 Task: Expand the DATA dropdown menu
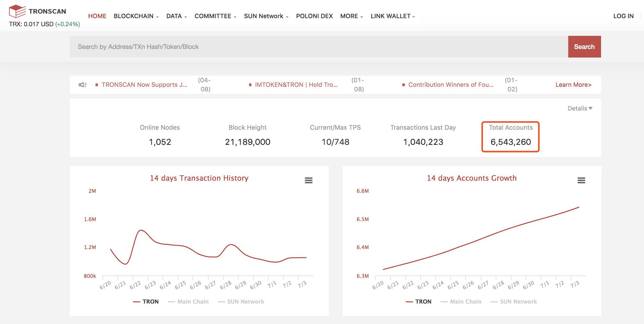pos(177,16)
